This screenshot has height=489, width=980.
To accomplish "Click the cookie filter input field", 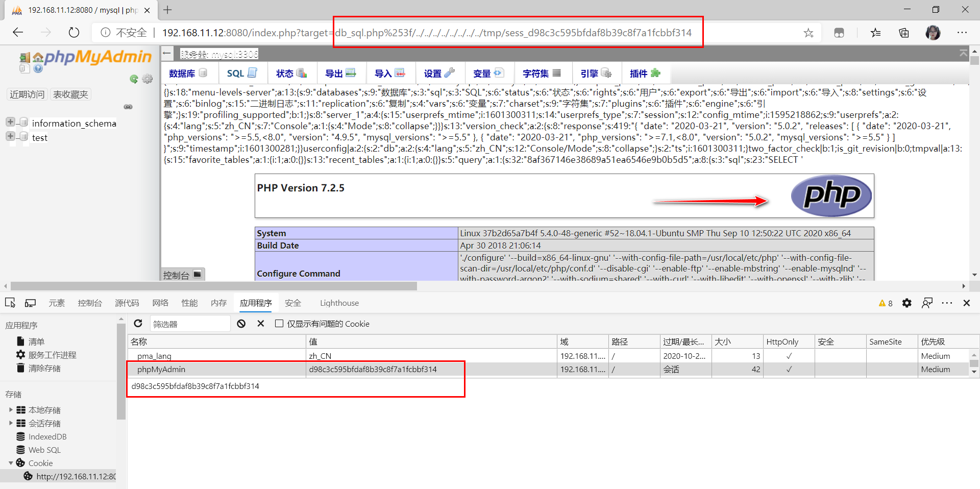I will [x=190, y=324].
